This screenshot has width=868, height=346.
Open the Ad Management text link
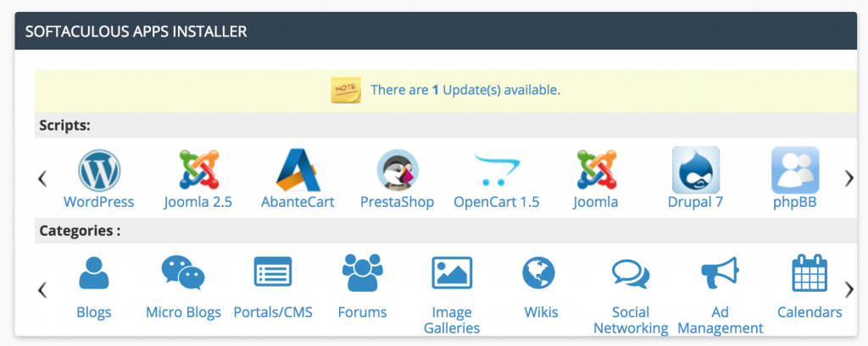point(721,320)
